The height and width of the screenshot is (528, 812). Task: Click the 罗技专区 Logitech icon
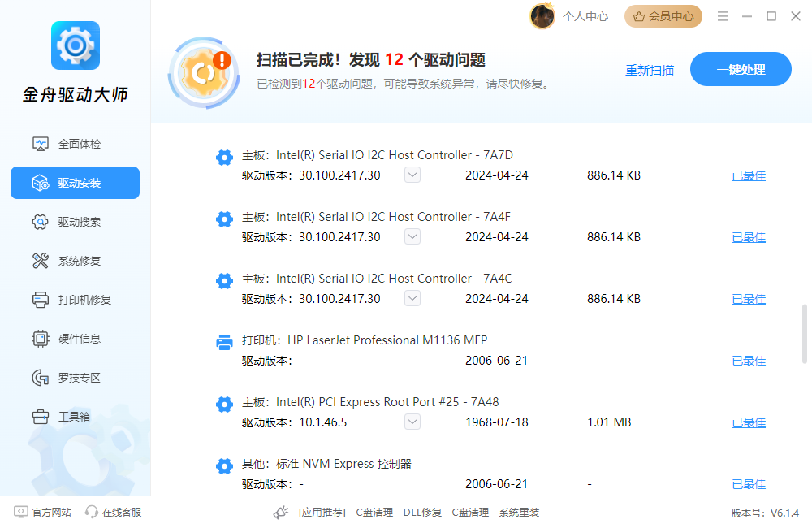click(41, 378)
